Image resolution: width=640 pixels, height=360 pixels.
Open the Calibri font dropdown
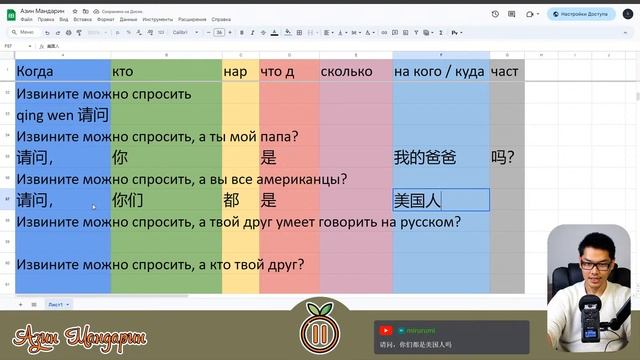[185, 33]
